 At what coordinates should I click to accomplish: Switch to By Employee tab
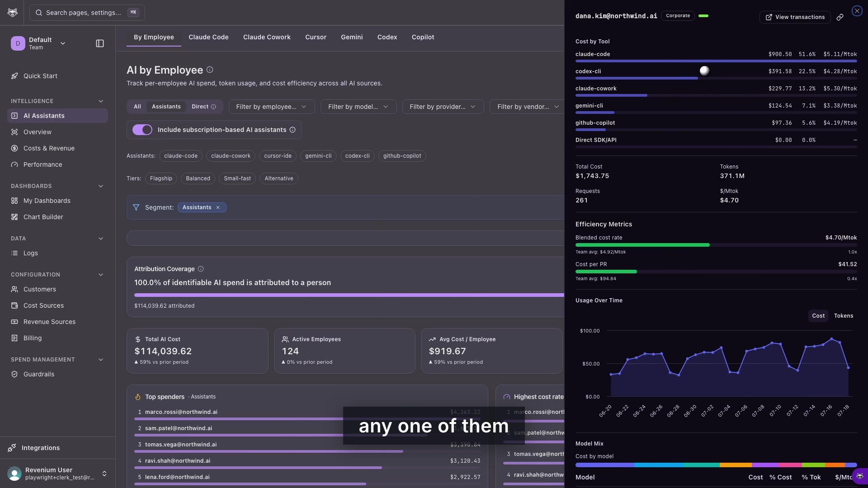tap(154, 37)
